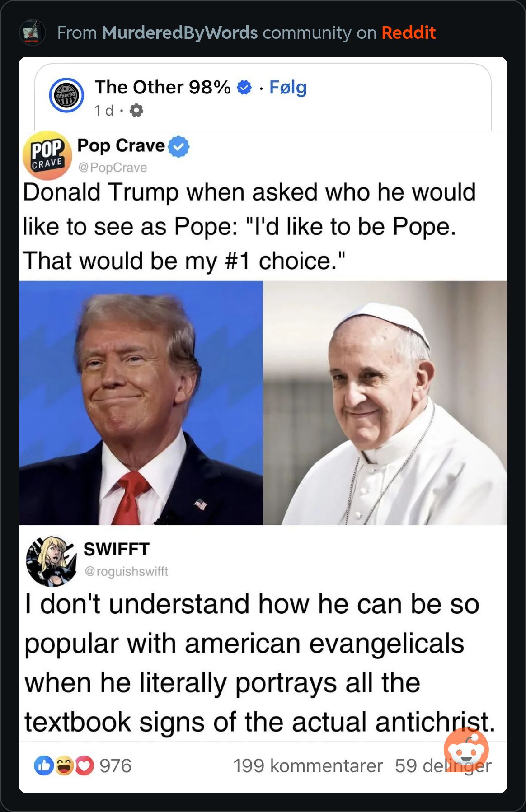Click the 1 d post timestamp
Viewport: 526px width, 812px height.
[x=104, y=110]
